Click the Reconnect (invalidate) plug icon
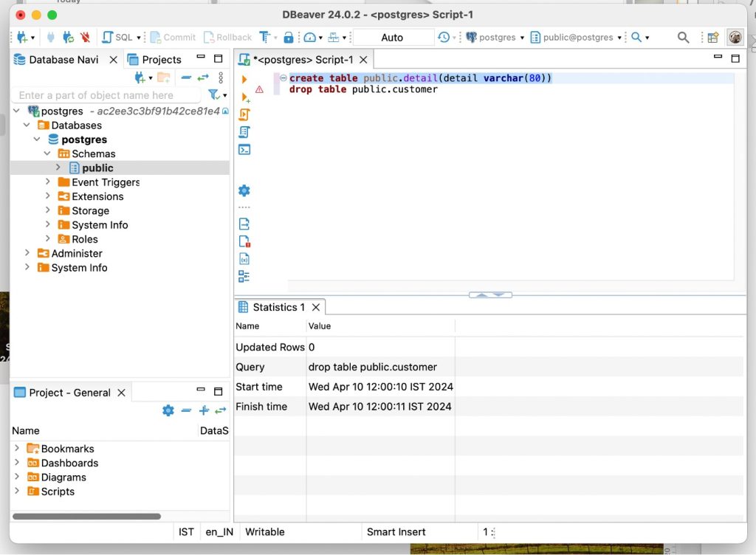Screen dimensions: 756x555 coord(69,37)
